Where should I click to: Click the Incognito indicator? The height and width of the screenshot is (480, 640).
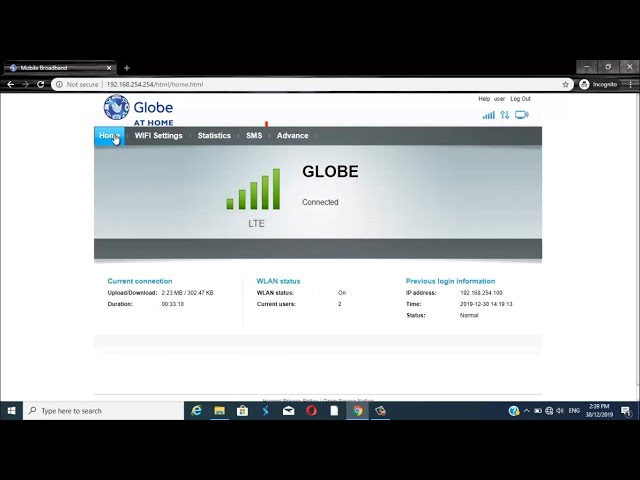coord(598,84)
